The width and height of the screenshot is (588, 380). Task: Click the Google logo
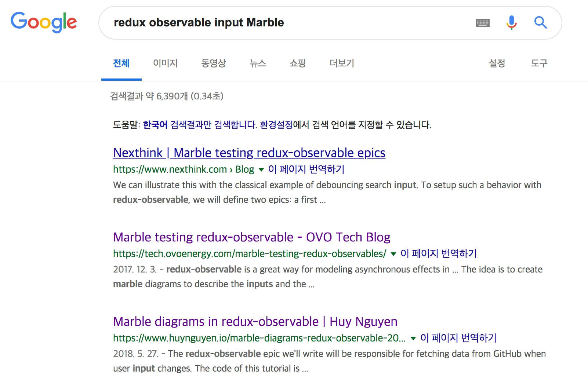[x=44, y=22]
